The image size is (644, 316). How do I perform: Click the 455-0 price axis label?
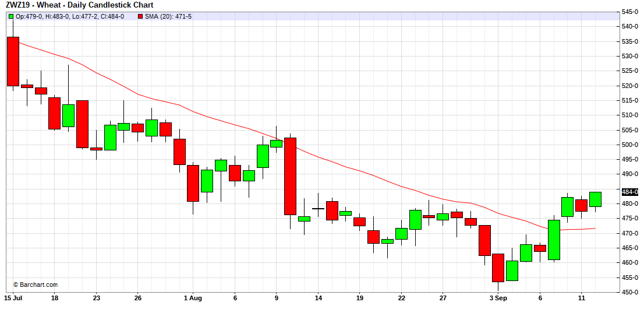pos(630,278)
